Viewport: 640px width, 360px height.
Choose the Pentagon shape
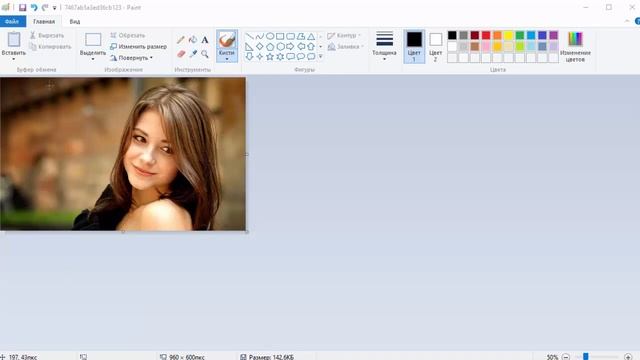(x=270, y=47)
